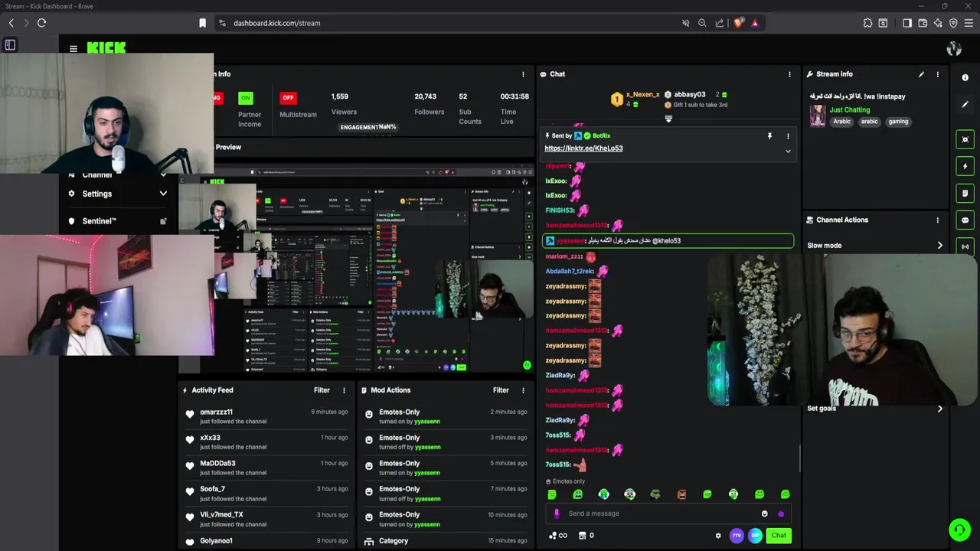
Task: Open the user profile avatar top right
Action: click(954, 49)
